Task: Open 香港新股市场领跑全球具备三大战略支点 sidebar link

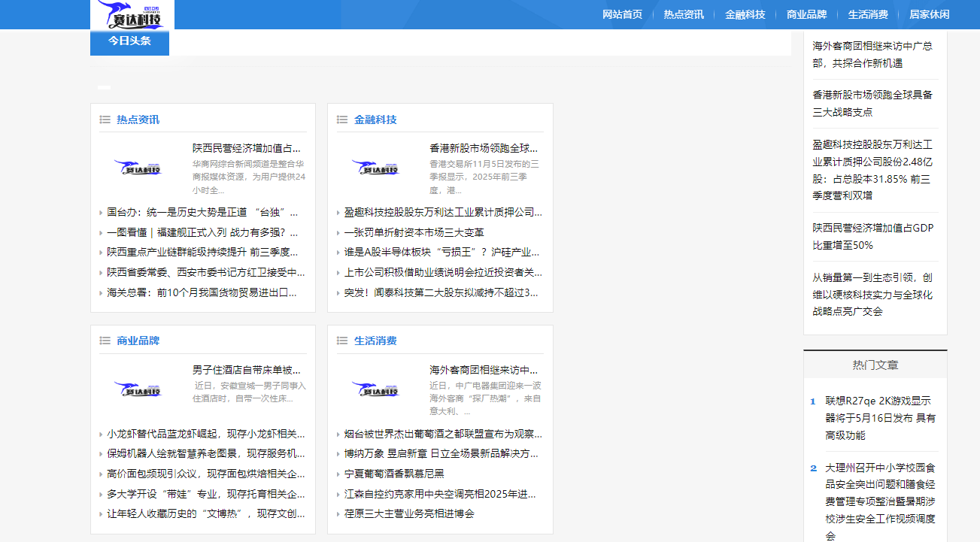Action: click(872, 103)
